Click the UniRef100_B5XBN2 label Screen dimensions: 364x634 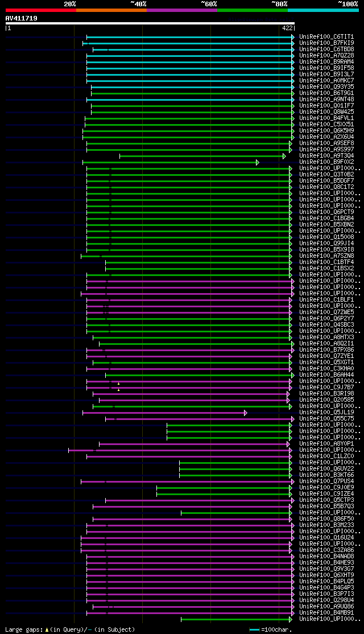(327, 225)
